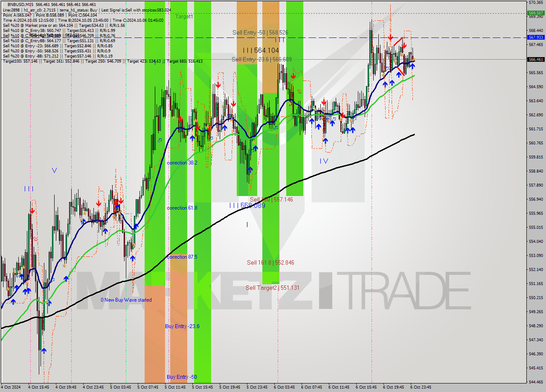The height and width of the screenshot is (392, 546).
Task: Click the '5 Oct 23:45' time label
Action: coord(257,387)
